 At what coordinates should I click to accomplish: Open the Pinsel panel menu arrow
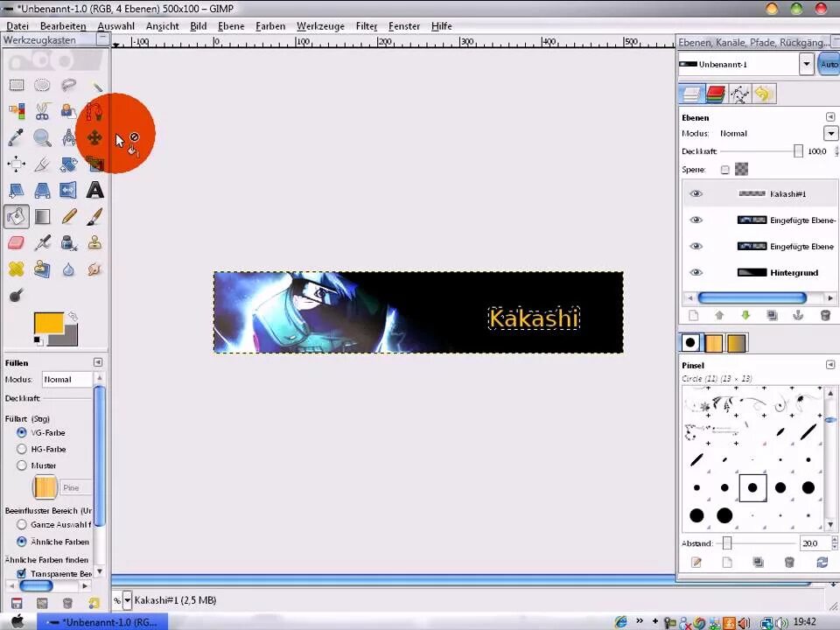(829, 365)
